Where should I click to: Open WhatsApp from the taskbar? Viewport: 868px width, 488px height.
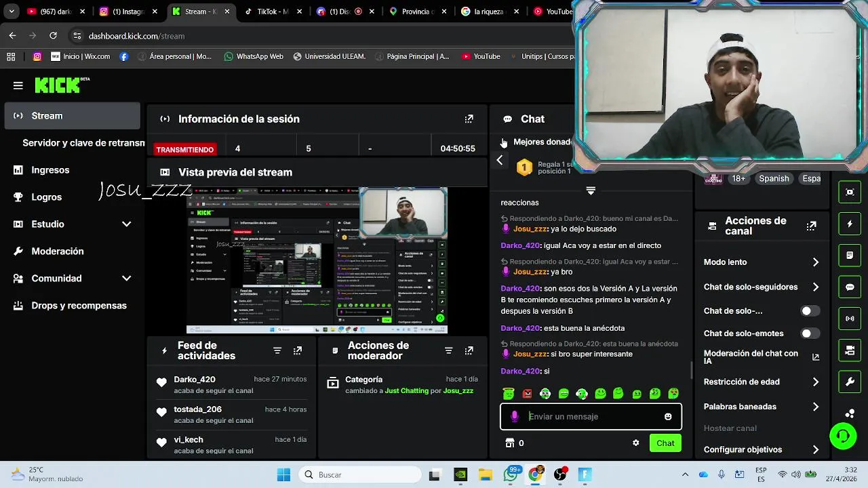511,474
